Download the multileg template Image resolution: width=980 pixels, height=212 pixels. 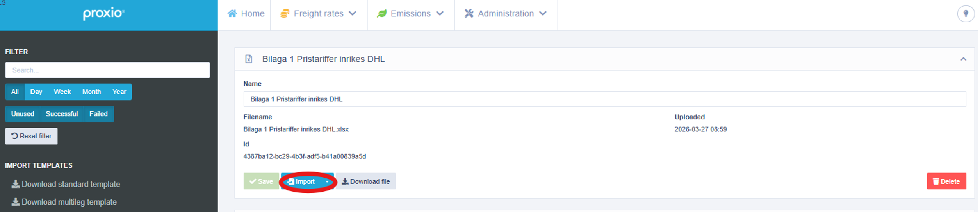click(x=64, y=202)
